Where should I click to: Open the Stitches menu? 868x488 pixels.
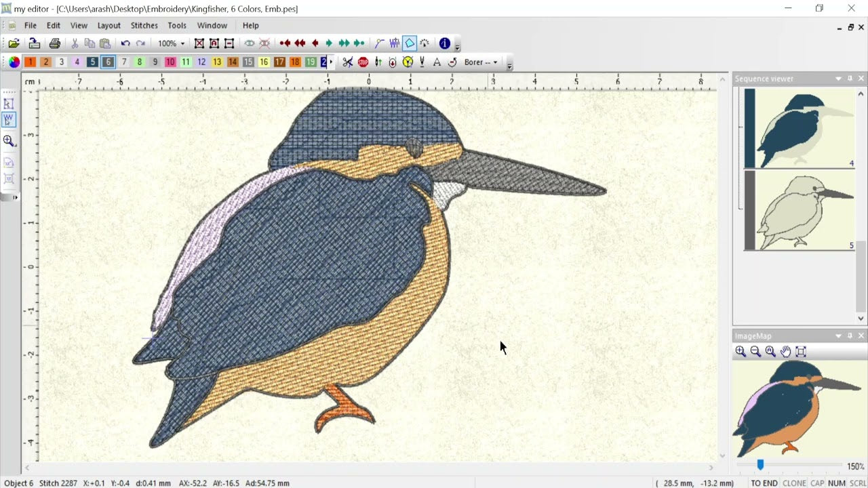[144, 25]
